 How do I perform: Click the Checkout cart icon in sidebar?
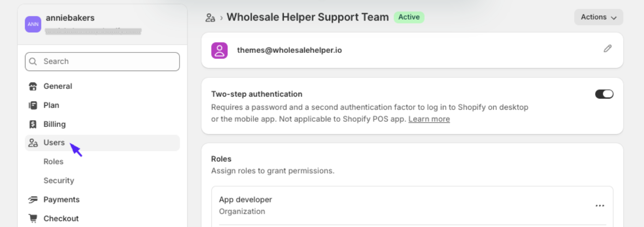pos(33,218)
